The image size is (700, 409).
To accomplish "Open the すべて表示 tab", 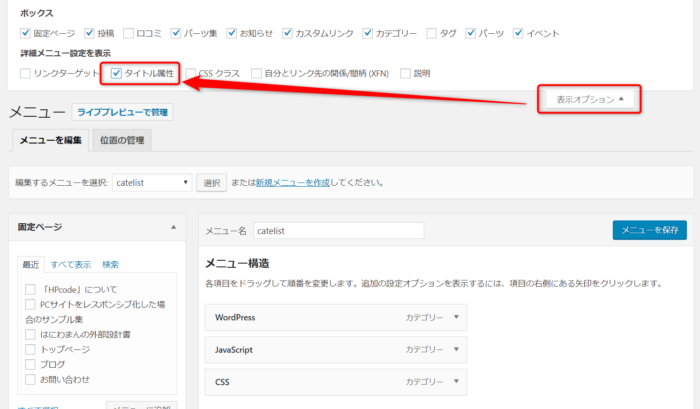I will coord(70,264).
